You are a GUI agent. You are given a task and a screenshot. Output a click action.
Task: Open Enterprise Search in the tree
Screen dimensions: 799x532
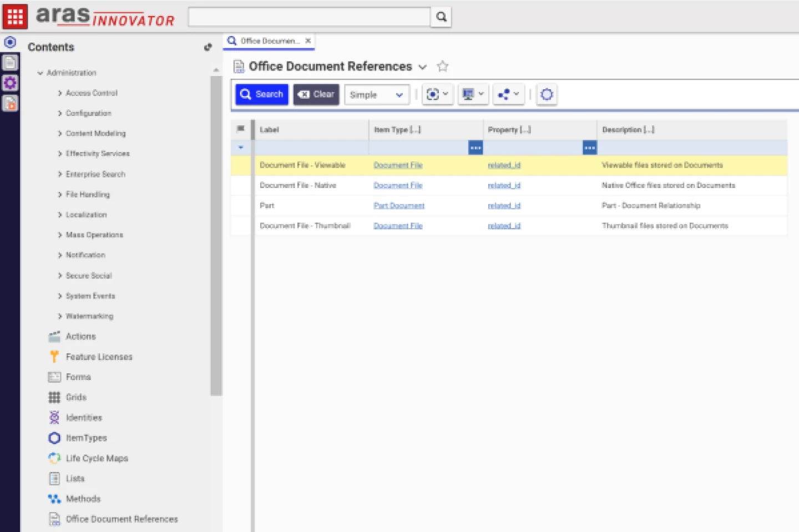pos(95,174)
